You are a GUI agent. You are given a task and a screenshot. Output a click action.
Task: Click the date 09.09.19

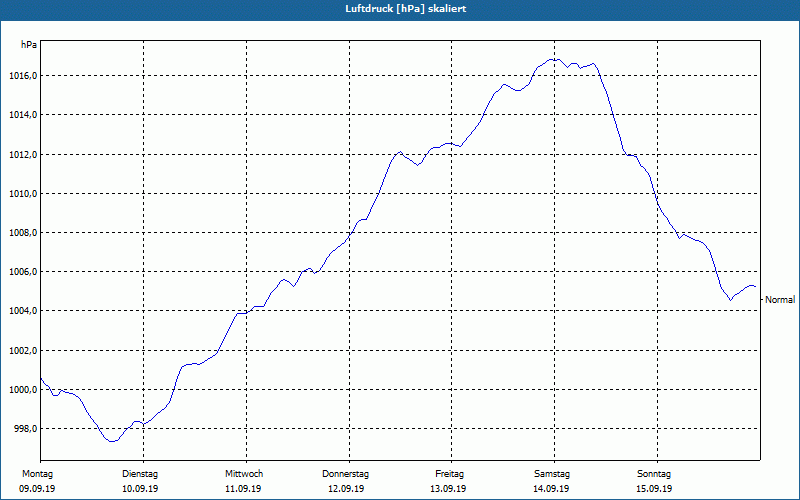[x=37, y=489]
